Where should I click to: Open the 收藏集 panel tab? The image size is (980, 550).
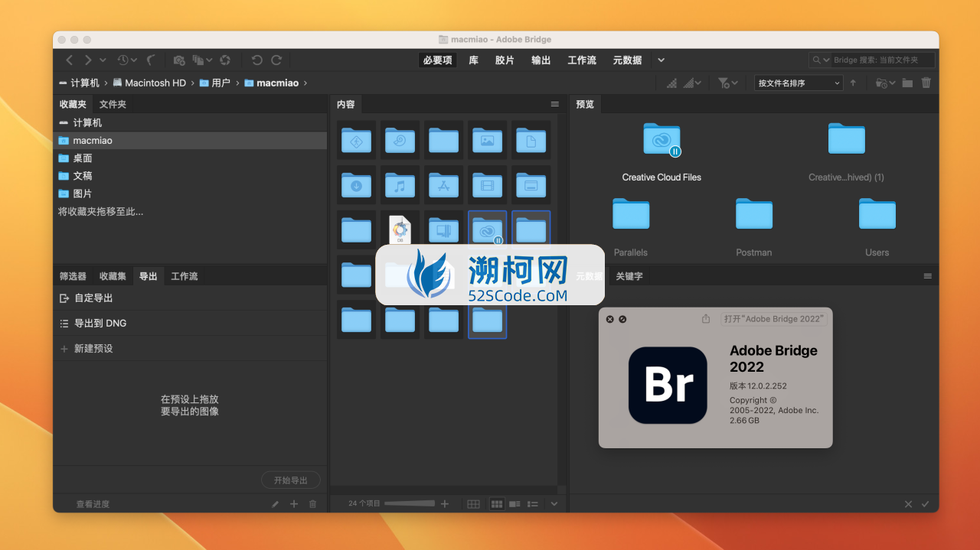pyautogui.click(x=113, y=276)
